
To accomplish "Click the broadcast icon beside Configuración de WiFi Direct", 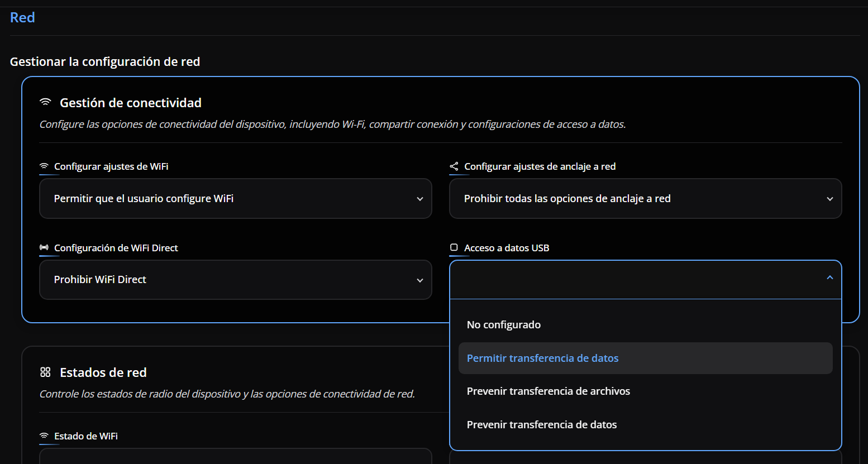I will [x=44, y=248].
